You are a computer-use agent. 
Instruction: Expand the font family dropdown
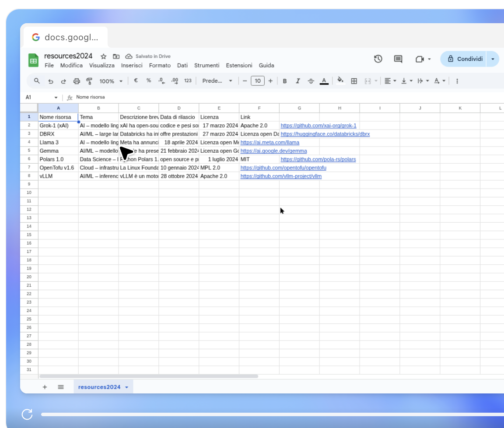[x=217, y=81]
